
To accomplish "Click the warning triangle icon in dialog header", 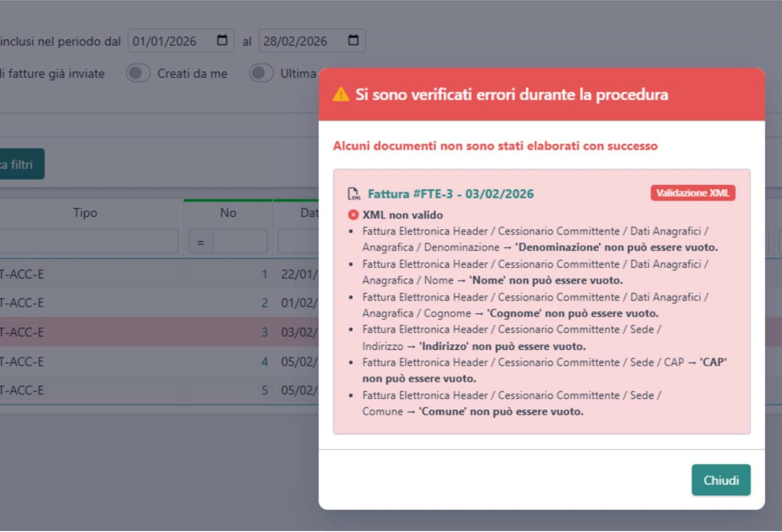I will (341, 94).
